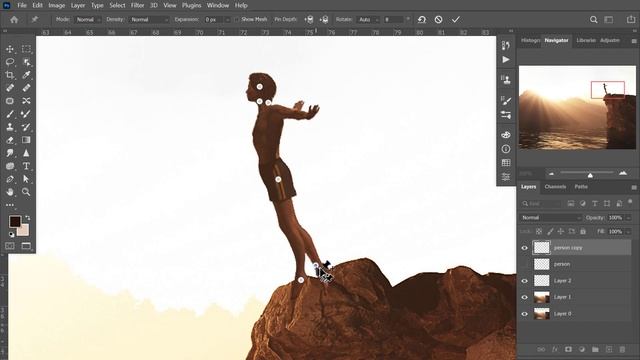Open the Expansion dropdown arrow
The height and width of the screenshot is (360, 640).
pyautogui.click(x=227, y=20)
